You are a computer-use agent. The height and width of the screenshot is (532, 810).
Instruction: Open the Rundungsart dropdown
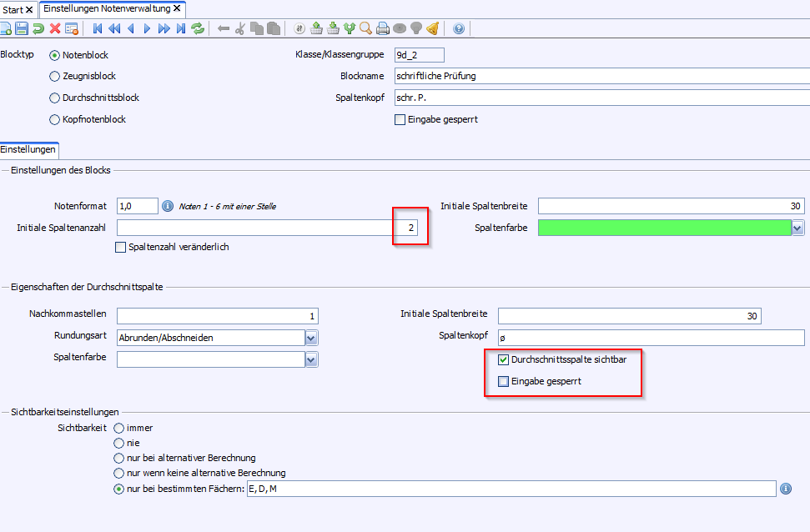click(x=311, y=338)
